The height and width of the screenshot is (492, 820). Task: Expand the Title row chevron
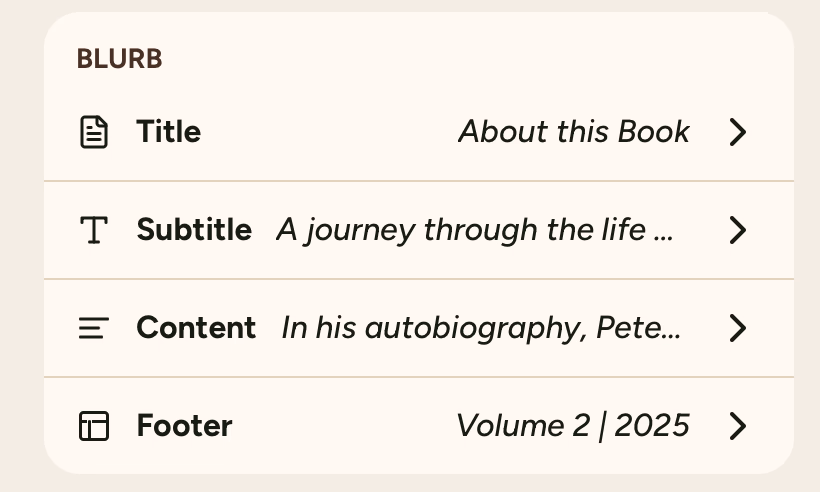(738, 132)
